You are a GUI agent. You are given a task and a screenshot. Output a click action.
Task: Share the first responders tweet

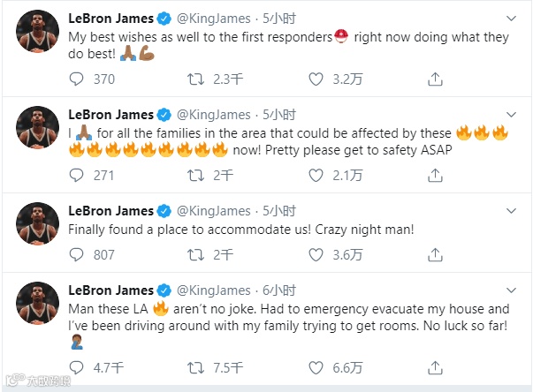tap(435, 79)
